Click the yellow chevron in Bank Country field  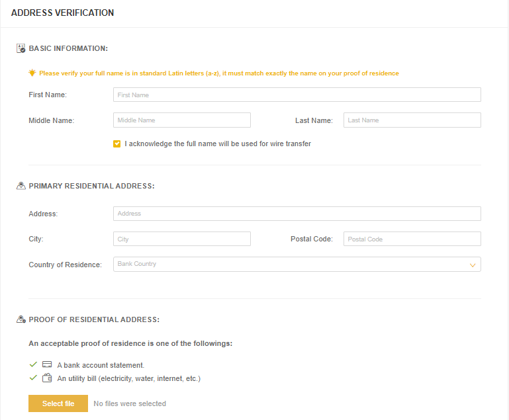473,265
